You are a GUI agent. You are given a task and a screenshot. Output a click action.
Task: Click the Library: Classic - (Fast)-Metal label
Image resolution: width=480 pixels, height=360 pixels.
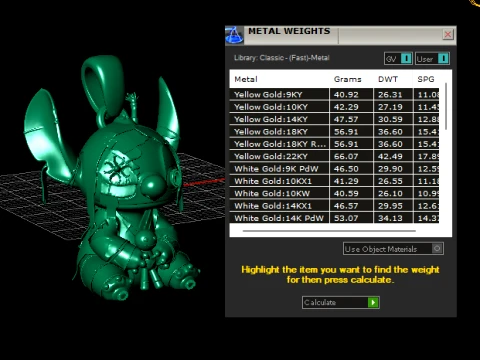pyautogui.click(x=282, y=58)
